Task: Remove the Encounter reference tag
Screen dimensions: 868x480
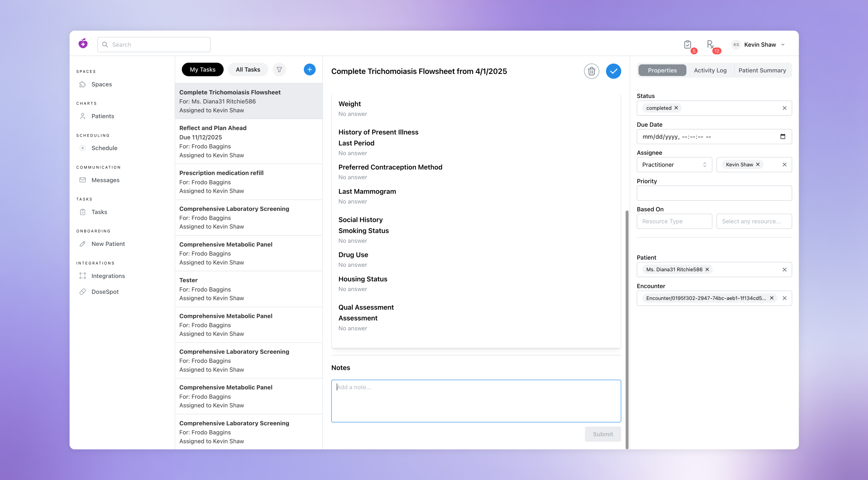Action: (772, 298)
